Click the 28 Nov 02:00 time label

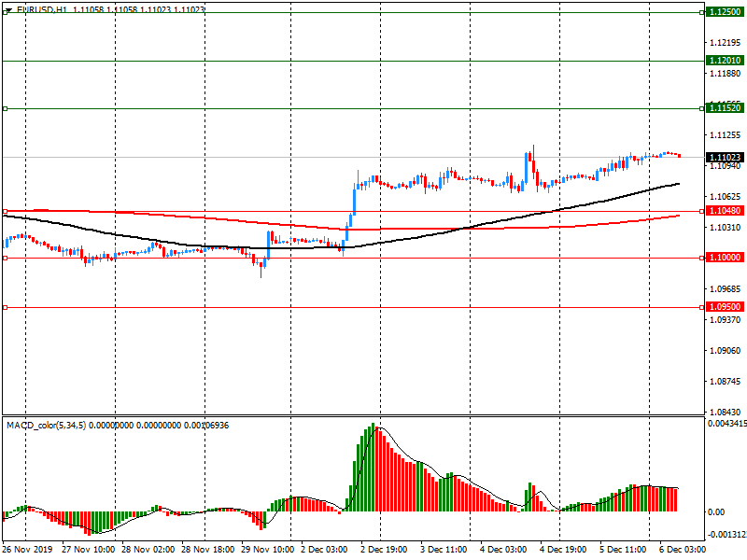[x=148, y=550]
